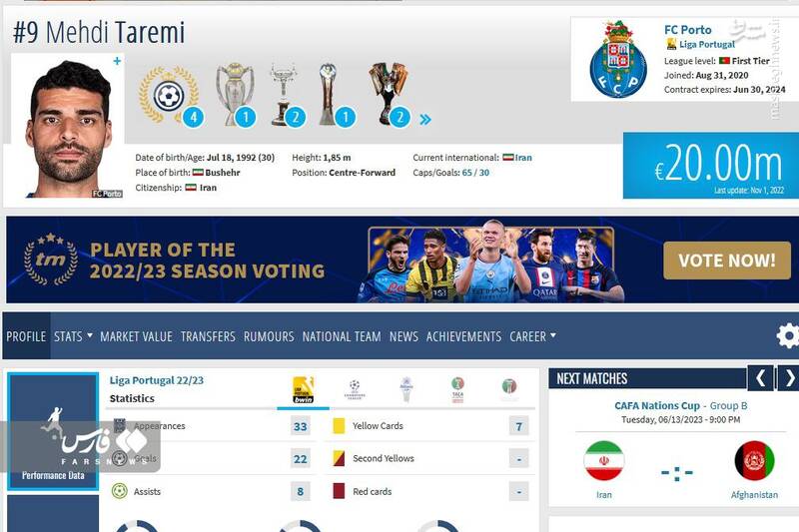Open the settings gear icon

coord(788,336)
